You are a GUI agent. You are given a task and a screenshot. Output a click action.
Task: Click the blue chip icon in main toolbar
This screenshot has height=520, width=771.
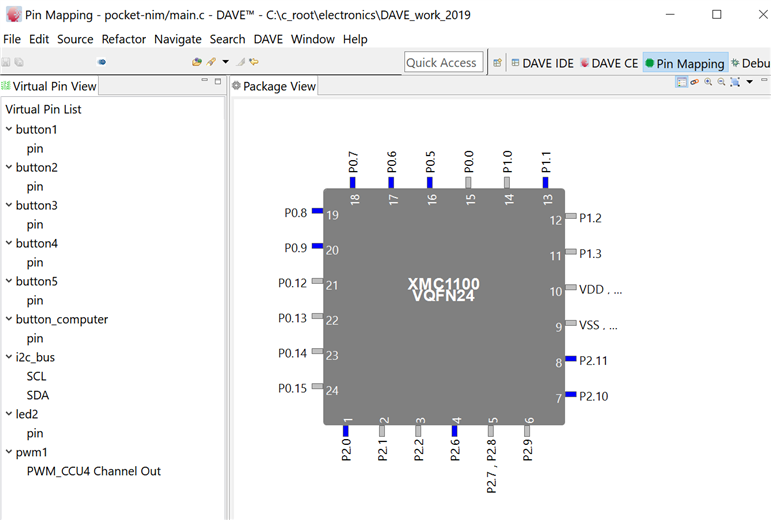(102, 62)
